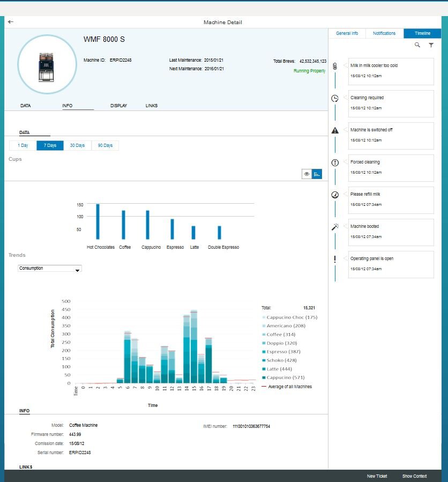Image resolution: width=448 pixels, height=482 pixels.
Task: Open the Consumption trends dropdown
Action: [50, 269]
